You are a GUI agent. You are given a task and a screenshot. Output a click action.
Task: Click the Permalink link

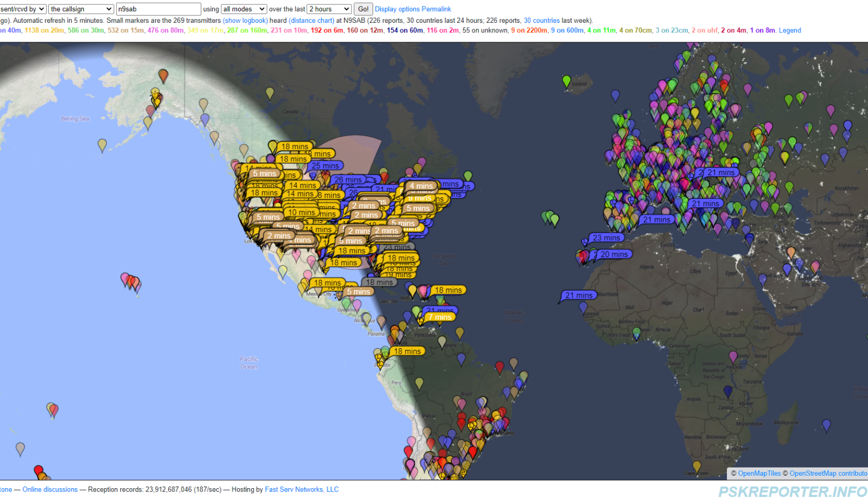tap(436, 9)
